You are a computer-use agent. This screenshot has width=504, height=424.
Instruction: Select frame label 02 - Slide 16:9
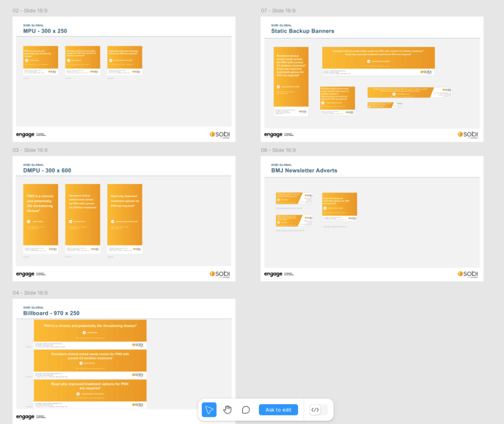click(30, 11)
